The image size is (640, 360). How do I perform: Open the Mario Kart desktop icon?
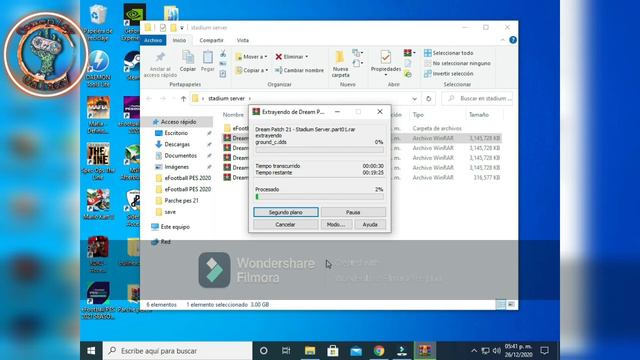point(98,204)
